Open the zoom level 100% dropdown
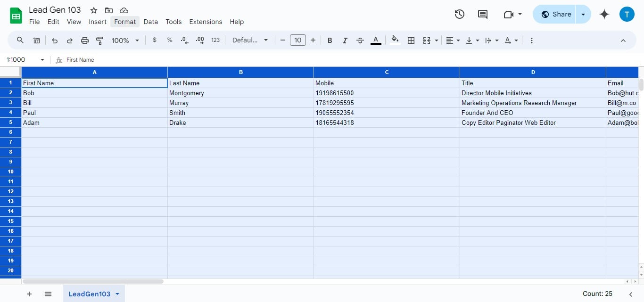This screenshot has width=644, height=302. 125,41
